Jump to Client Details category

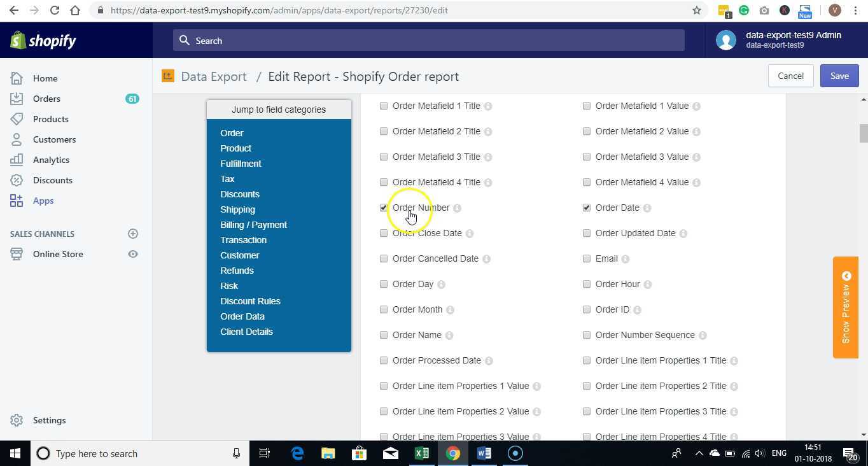pyautogui.click(x=246, y=332)
